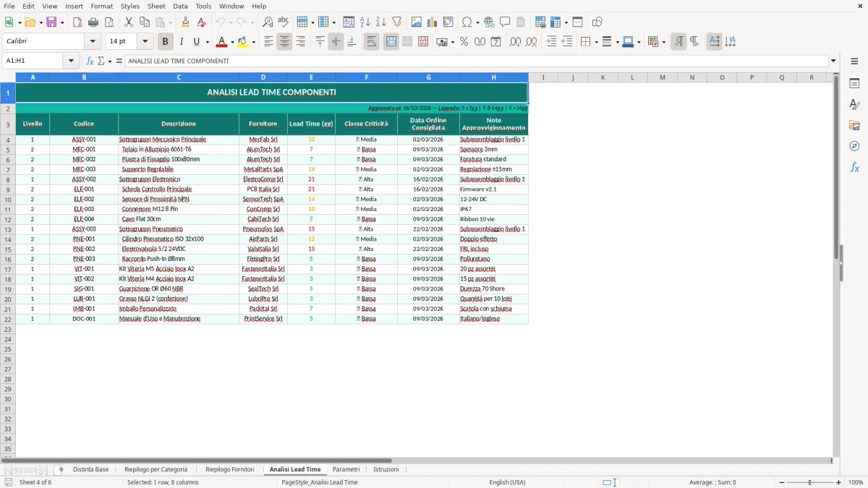Sort descending
868x488 pixels.
click(x=381, y=22)
